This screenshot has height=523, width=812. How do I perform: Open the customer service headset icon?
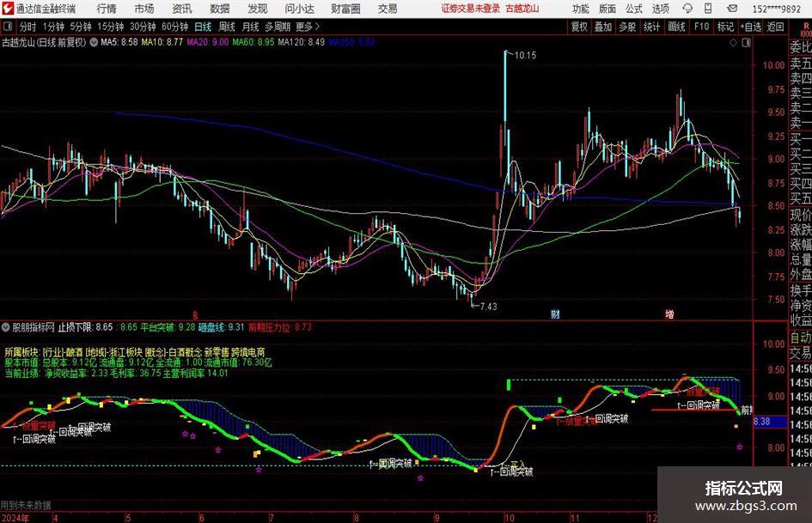pyautogui.click(x=687, y=9)
